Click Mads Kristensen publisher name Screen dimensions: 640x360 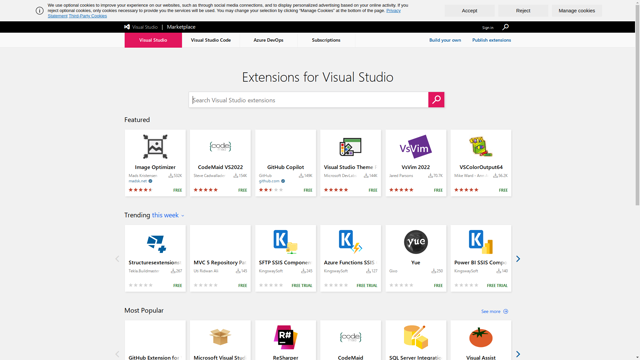click(x=143, y=176)
